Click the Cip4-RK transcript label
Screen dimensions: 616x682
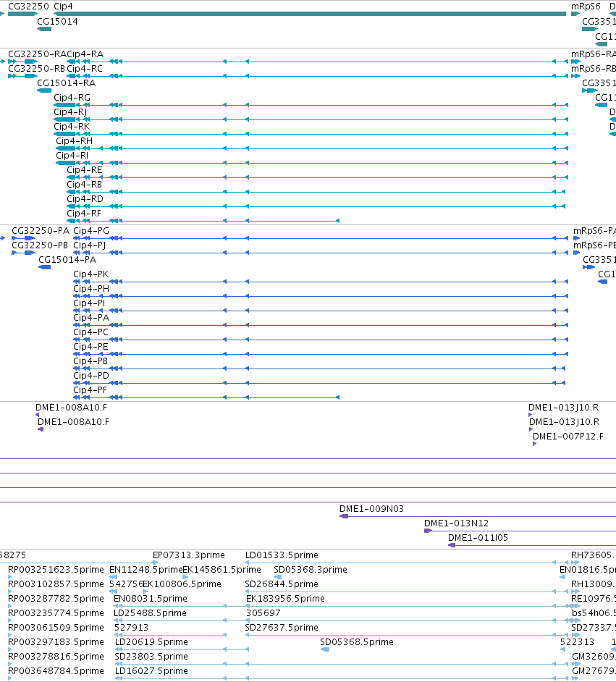point(72,127)
